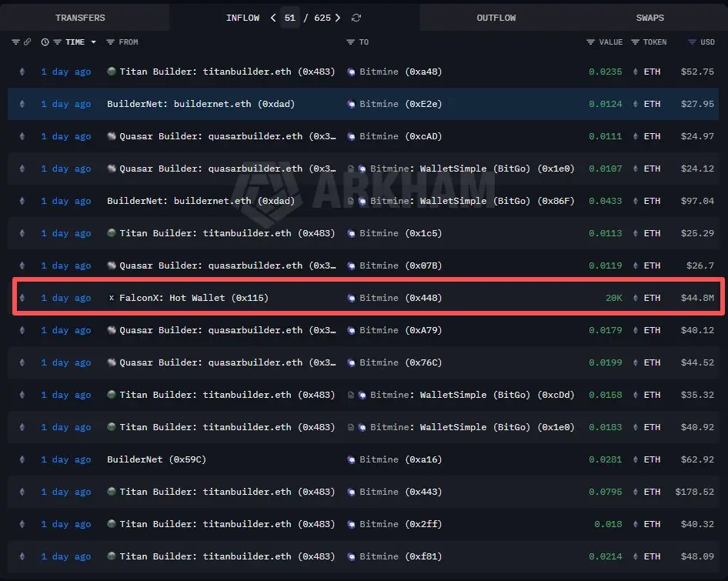Click ETH token icon in $178.52 row
The width and height of the screenshot is (728, 581).
(x=636, y=492)
